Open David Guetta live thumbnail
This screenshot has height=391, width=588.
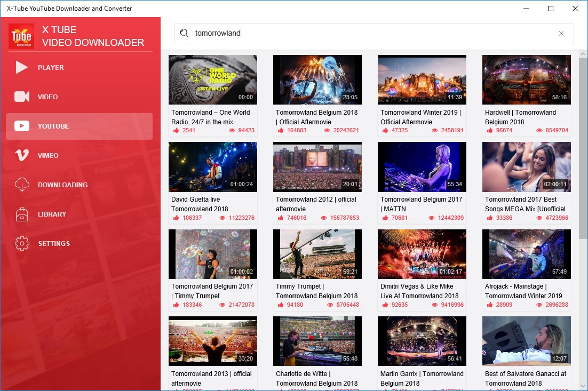pos(212,167)
